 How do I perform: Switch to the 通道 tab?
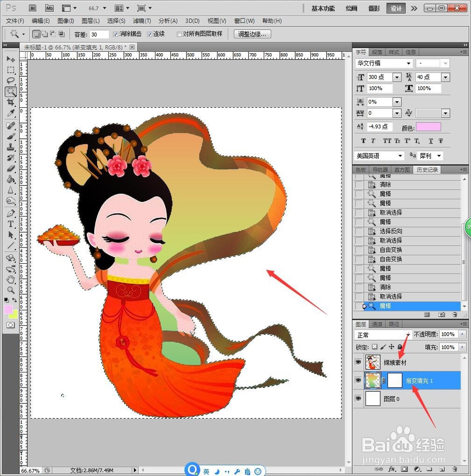coord(377,324)
